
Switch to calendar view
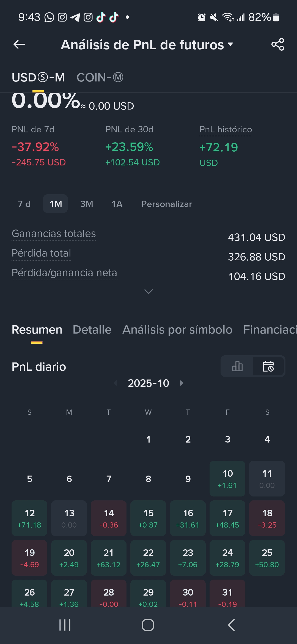(x=268, y=366)
